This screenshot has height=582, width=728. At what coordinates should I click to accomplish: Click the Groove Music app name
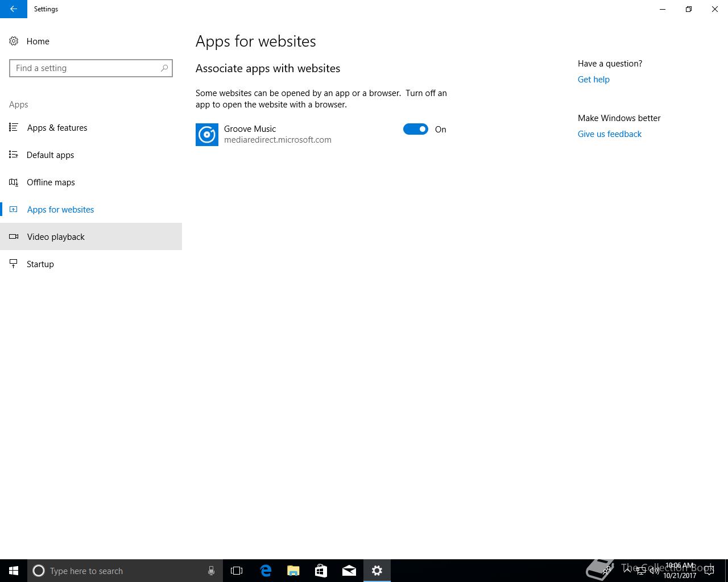250,129
